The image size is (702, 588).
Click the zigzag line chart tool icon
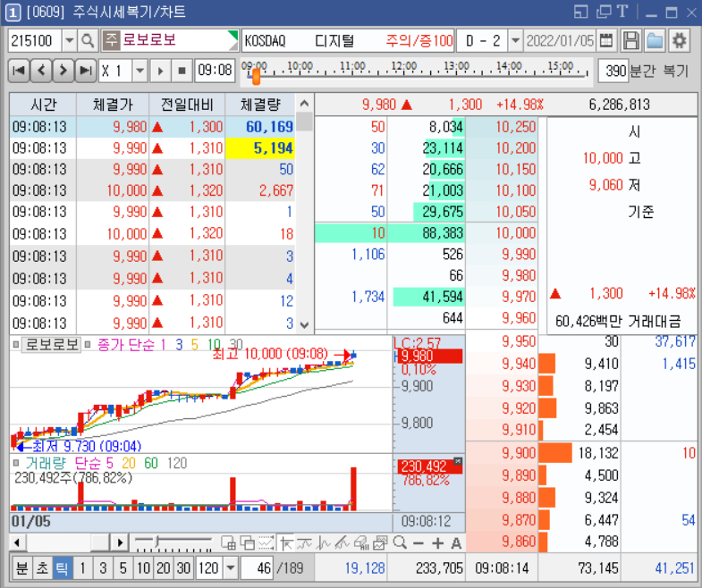pos(323,543)
